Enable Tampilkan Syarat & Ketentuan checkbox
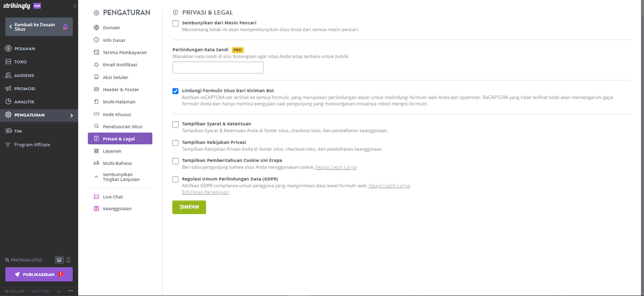 click(x=175, y=124)
